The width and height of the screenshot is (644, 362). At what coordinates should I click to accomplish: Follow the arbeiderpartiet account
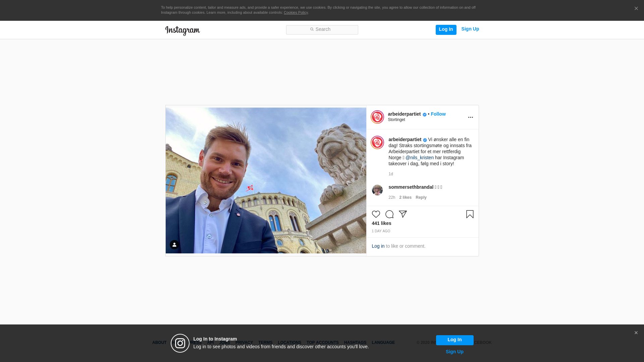(438, 114)
